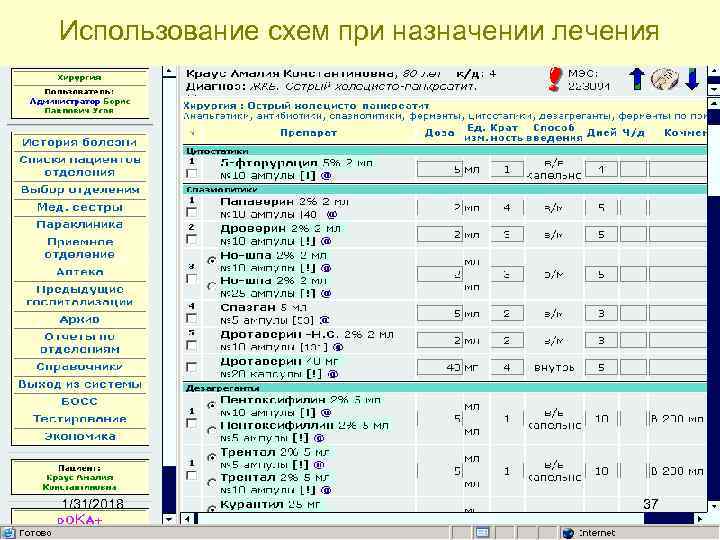
Task: Click the Кратность field for Спазган
Action: (x=507, y=314)
